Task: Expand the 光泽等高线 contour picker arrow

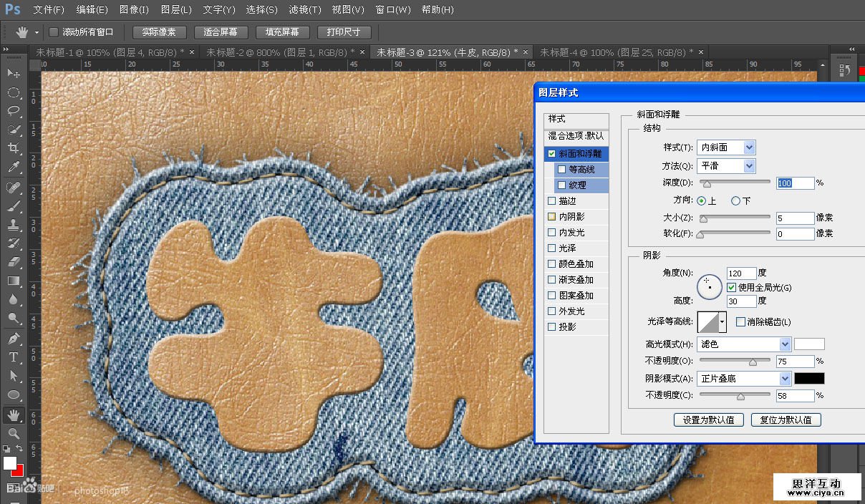Action: tap(723, 322)
